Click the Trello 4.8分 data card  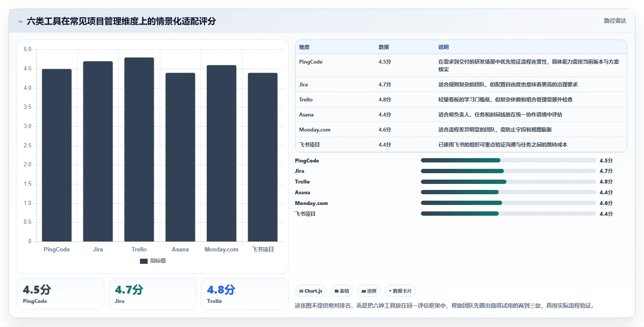click(245, 294)
